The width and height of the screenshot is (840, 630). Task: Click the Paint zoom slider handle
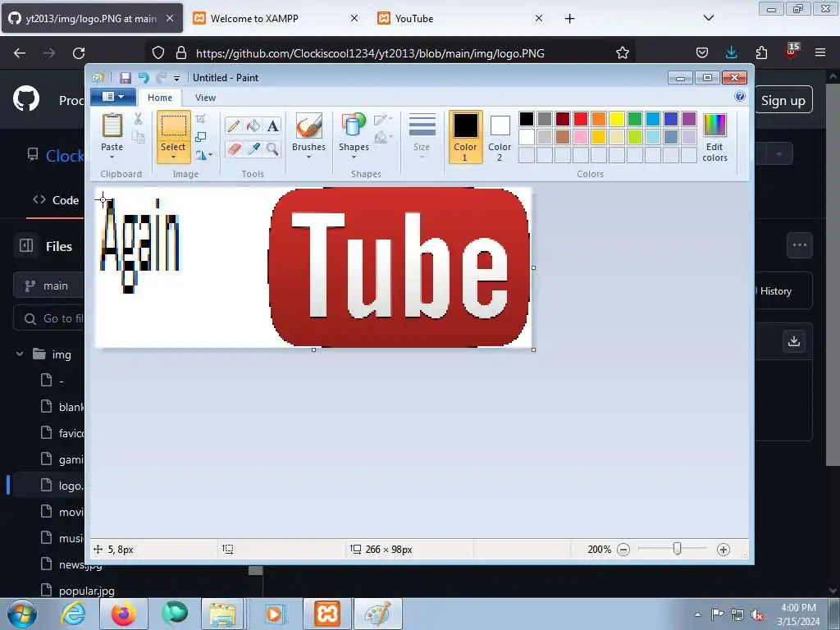pos(677,549)
